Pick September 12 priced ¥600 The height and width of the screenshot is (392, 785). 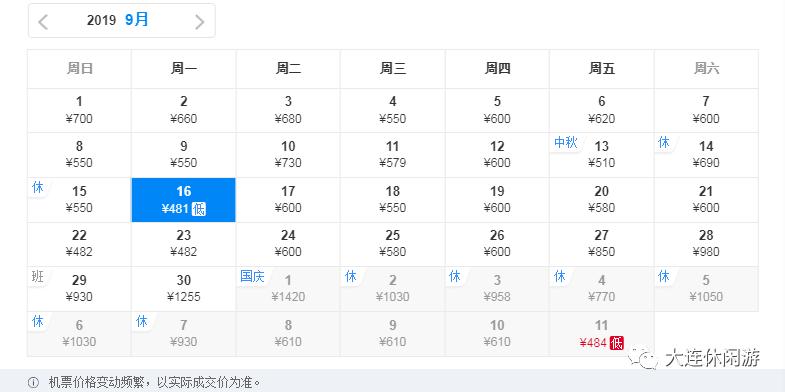pos(497,155)
